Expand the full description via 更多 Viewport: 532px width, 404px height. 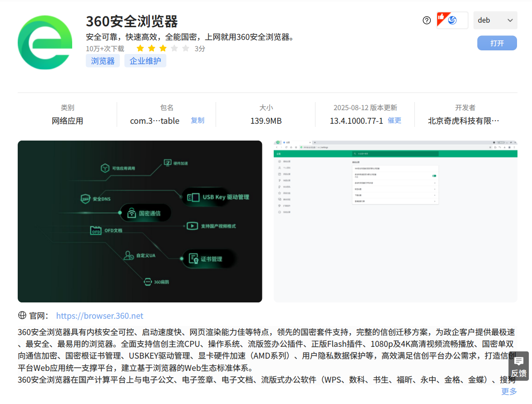(x=509, y=391)
